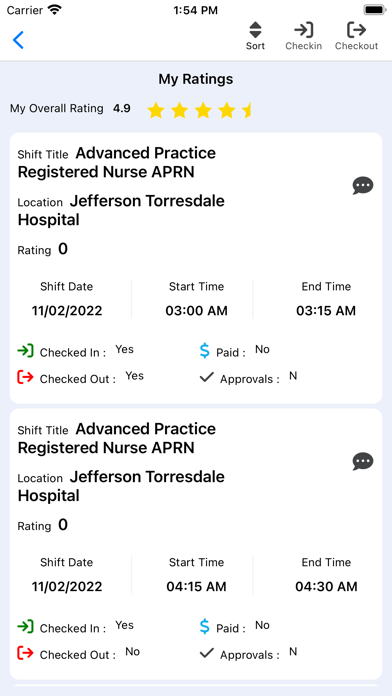Click the red Checked Out icon, second card
The width and height of the screenshot is (392, 696).
[x=25, y=653]
